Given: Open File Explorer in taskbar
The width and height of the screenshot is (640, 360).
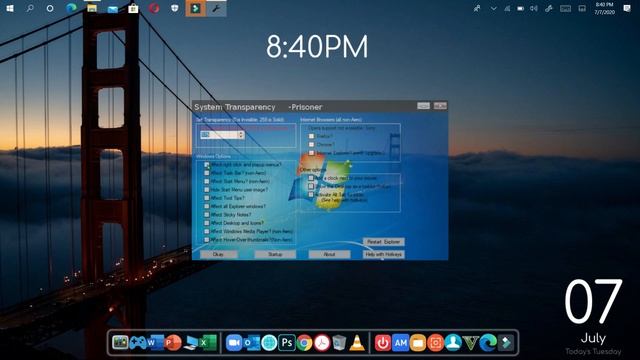Looking at the screenshot, I should click(x=92, y=8).
